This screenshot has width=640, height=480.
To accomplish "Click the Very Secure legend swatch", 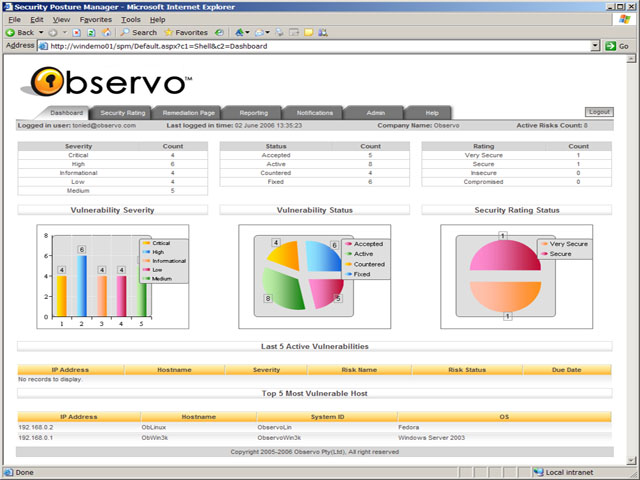I will pos(544,244).
